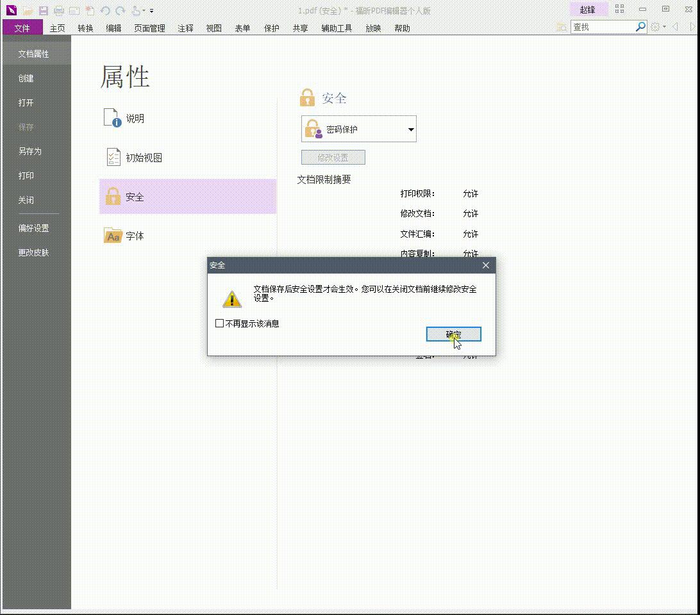The height and width of the screenshot is (615, 700).
Task: Click the magnifier search icon
Action: point(640,27)
